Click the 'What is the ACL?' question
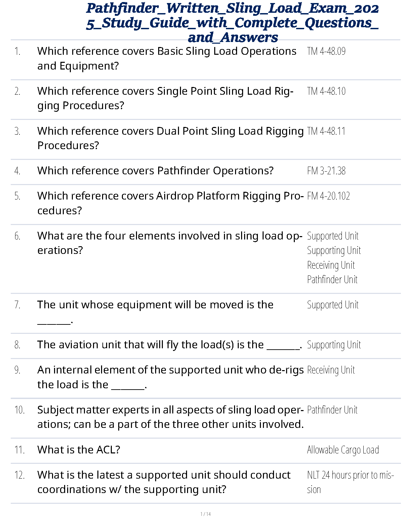The image size is (411, 532). click(x=79, y=450)
